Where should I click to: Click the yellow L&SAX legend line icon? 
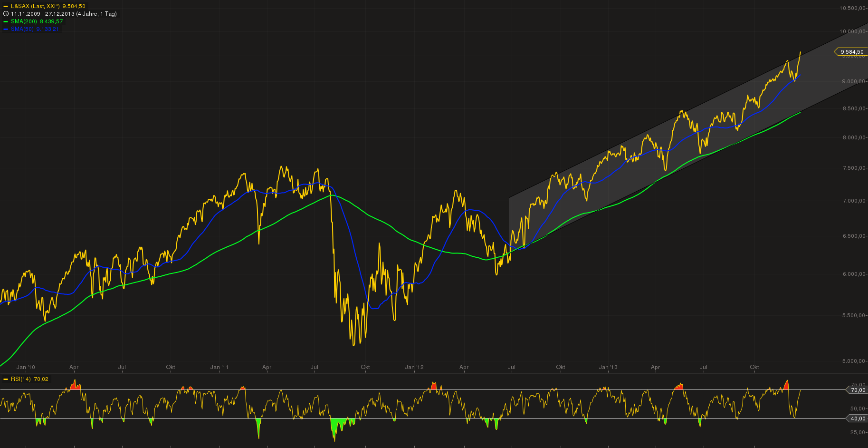pyautogui.click(x=6, y=7)
